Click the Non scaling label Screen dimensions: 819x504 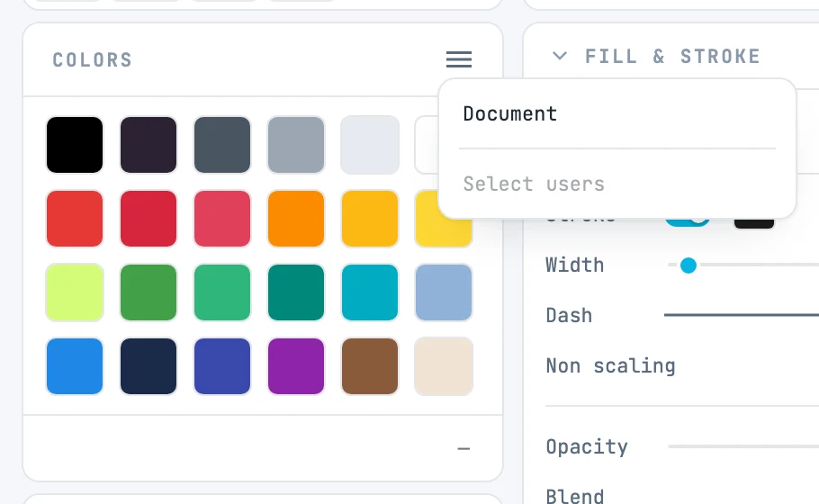coord(610,366)
